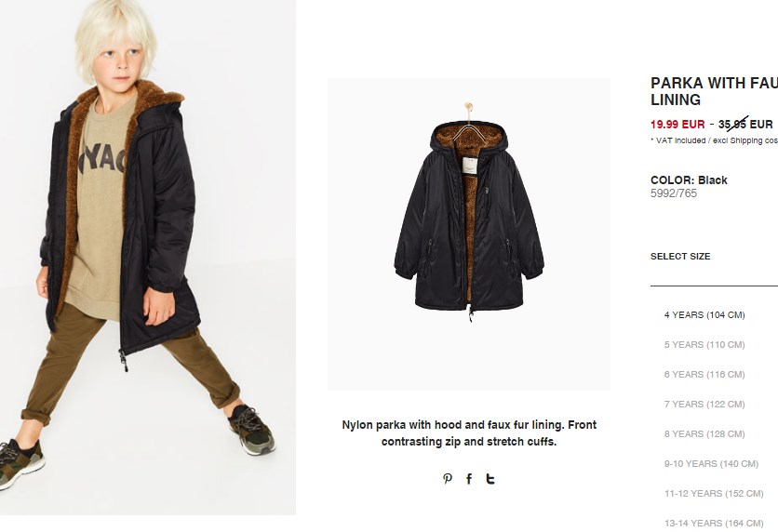Click the 19.99 EUR sale price

[x=677, y=124]
